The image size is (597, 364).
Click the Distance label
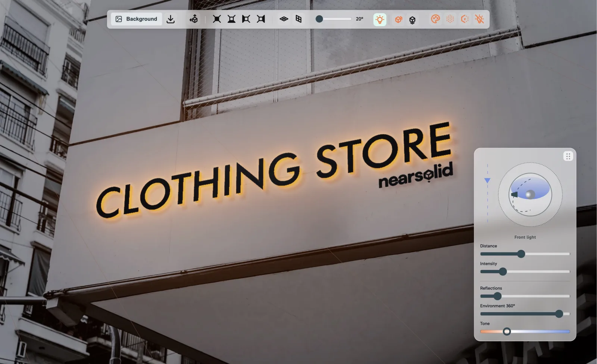pyautogui.click(x=488, y=246)
